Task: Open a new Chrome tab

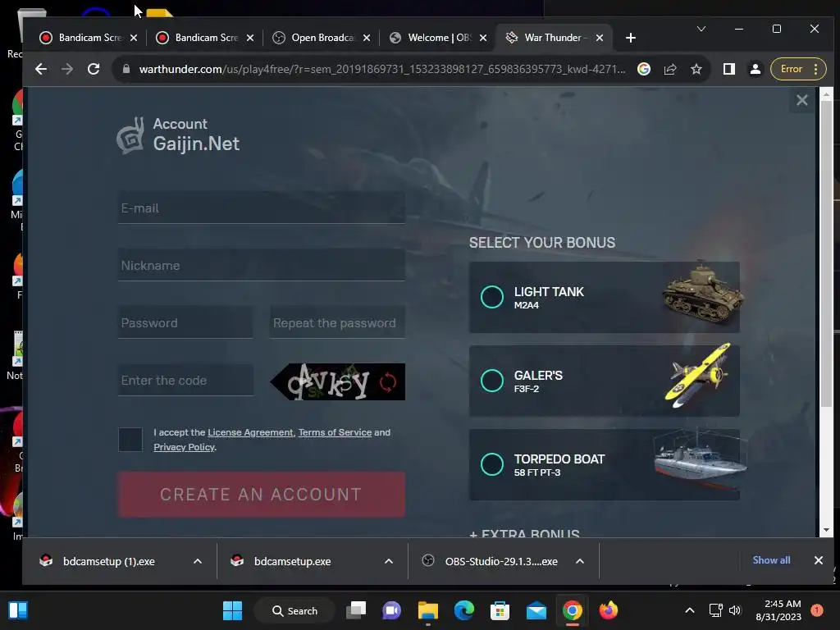Action: click(x=631, y=38)
